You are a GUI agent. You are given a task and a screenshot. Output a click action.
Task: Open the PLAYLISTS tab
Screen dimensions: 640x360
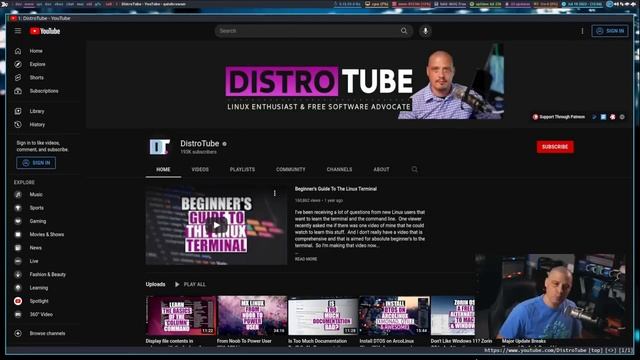tap(242, 169)
